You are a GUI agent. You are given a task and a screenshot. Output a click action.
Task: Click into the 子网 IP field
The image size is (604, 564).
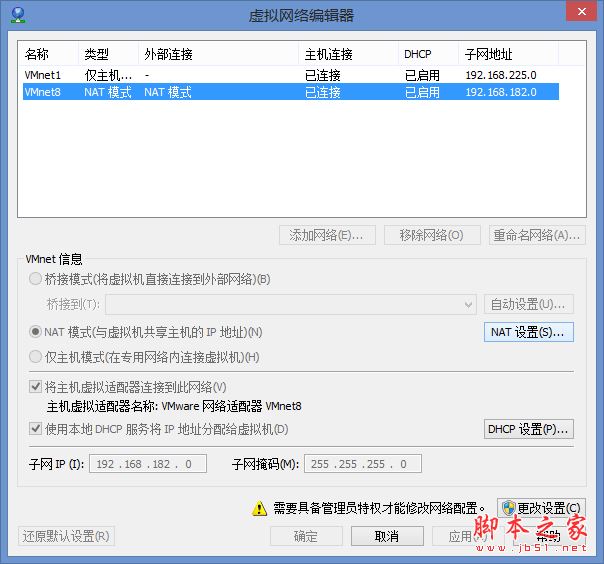[x=147, y=464]
